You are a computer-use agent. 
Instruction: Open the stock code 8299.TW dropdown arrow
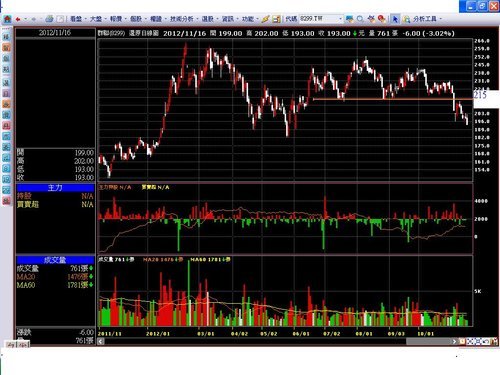340,19
